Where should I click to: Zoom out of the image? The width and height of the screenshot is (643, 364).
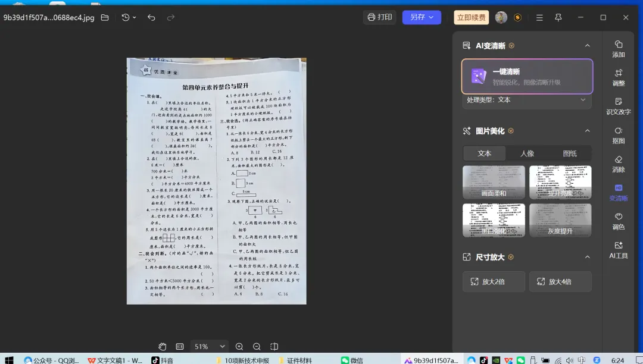coord(257,346)
